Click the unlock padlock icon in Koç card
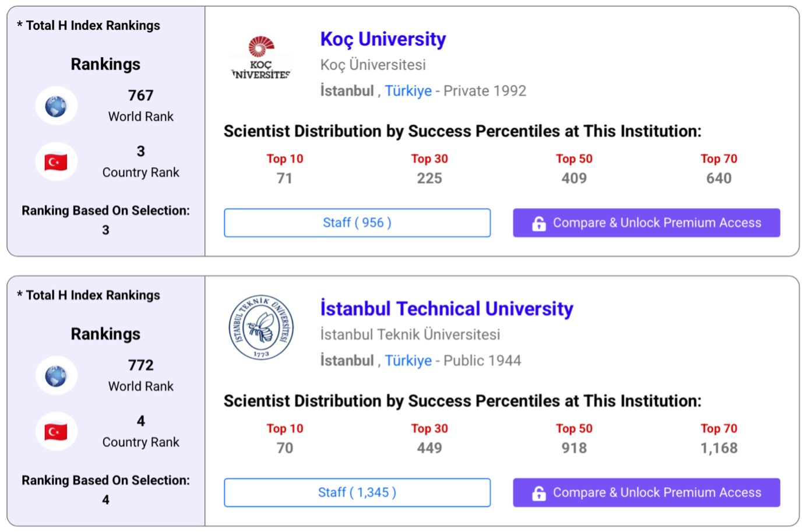 [539, 223]
